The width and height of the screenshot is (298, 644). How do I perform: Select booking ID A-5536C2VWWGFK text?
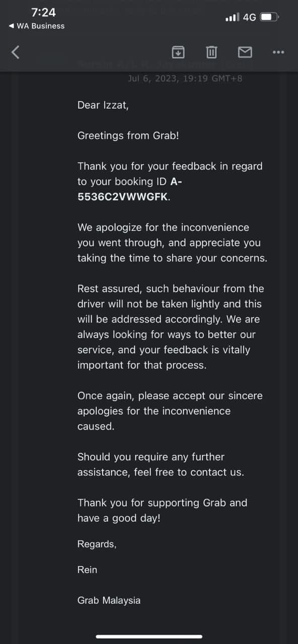126,189
